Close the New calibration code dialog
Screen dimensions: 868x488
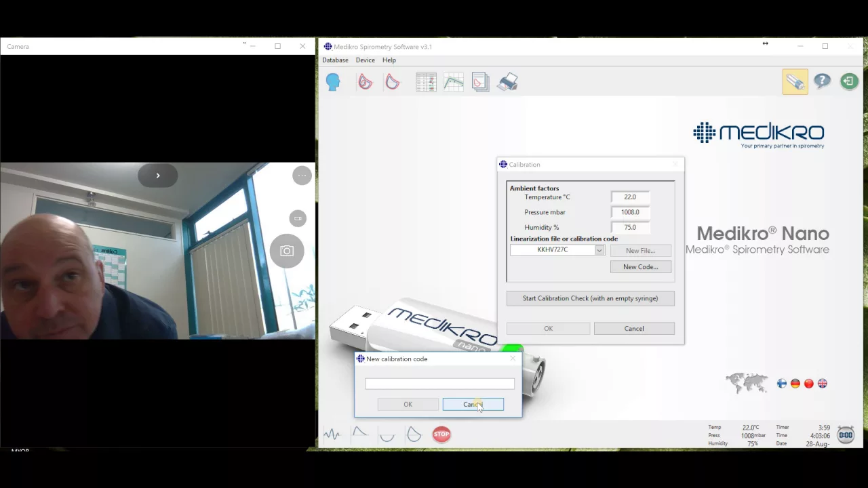coord(513,359)
